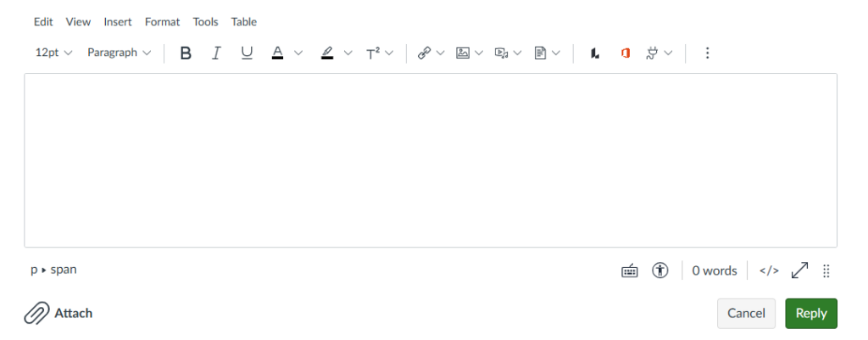Image resolution: width=868 pixels, height=340 pixels.
Task: Click the Apps plug icon
Action: click(x=652, y=53)
